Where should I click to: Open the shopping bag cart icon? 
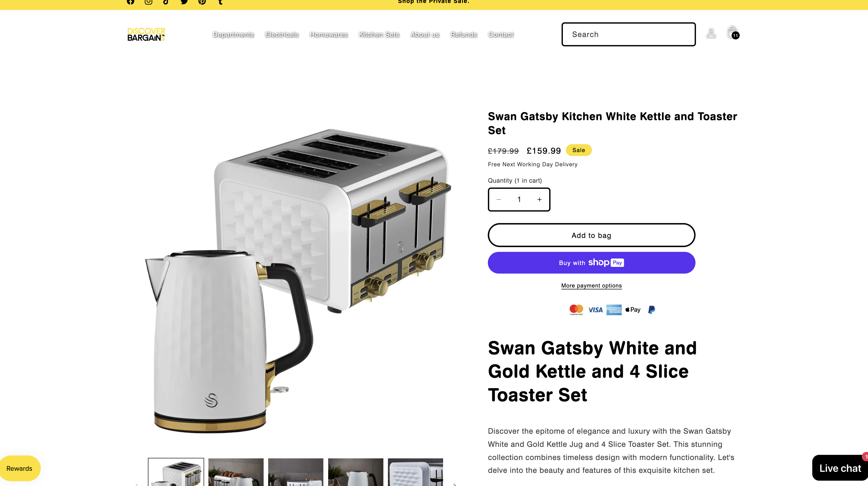(x=732, y=33)
